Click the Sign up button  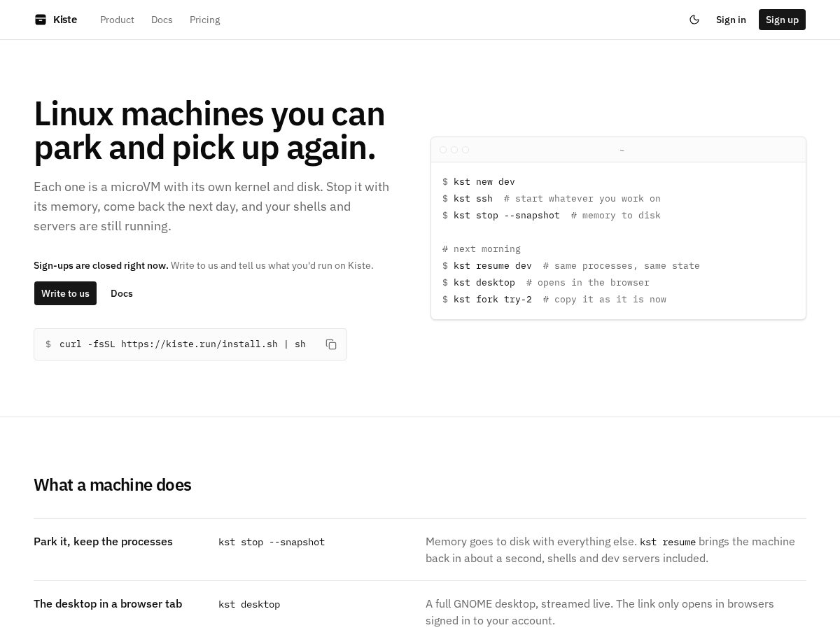[782, 20]
